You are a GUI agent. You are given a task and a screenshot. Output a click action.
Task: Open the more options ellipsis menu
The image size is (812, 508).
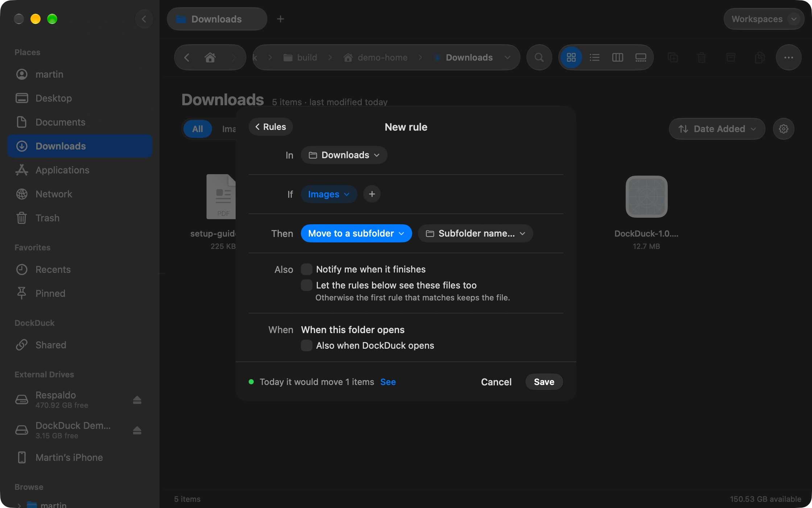(x=789, y=57)
